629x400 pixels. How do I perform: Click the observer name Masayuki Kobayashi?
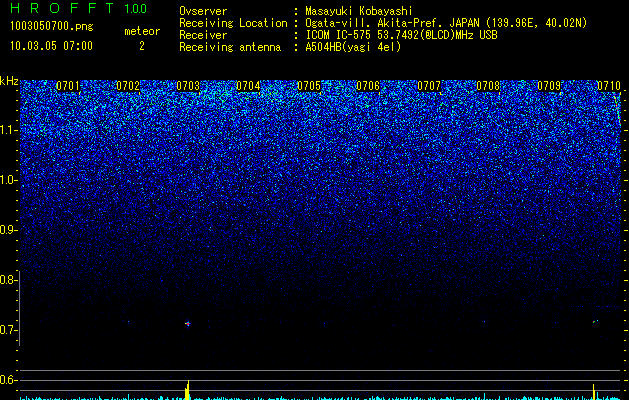point(359,11)
